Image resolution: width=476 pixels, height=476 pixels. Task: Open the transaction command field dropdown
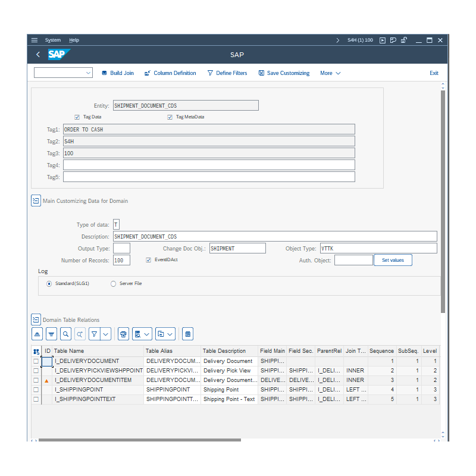pyautogui.click(x=88, y=73)
